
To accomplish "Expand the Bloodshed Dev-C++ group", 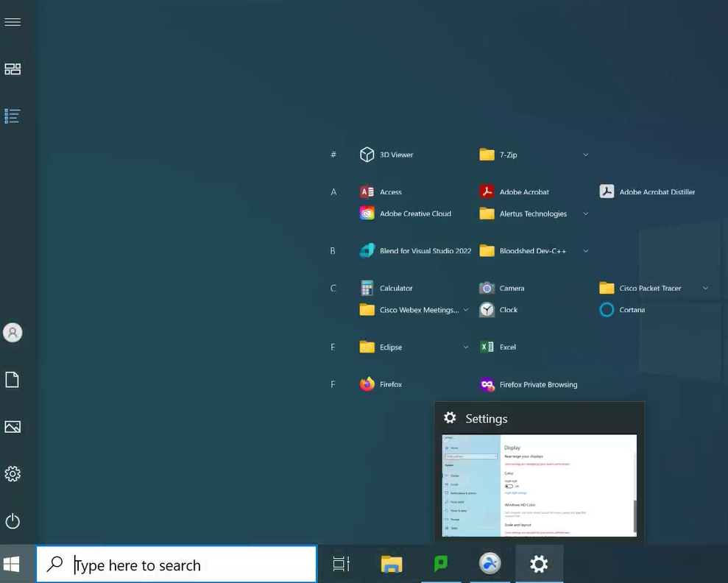I will [585, 250].
